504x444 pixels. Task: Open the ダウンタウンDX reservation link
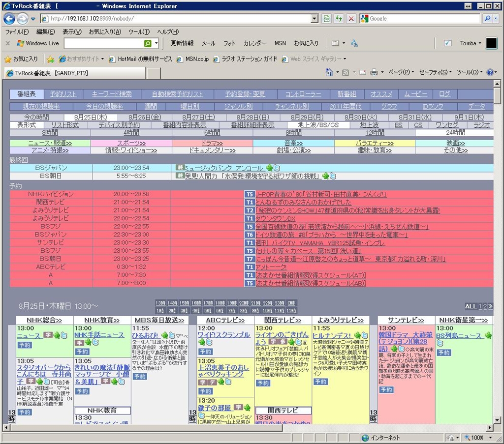[x=275, y=219]
